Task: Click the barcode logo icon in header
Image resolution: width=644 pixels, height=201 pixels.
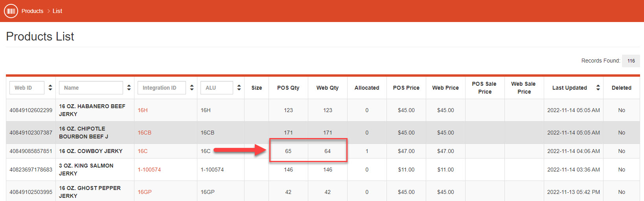Action: [x=11, y=11]
